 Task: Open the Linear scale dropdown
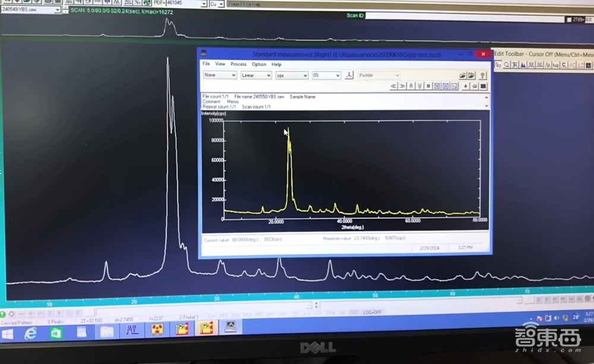coord(256,75)
